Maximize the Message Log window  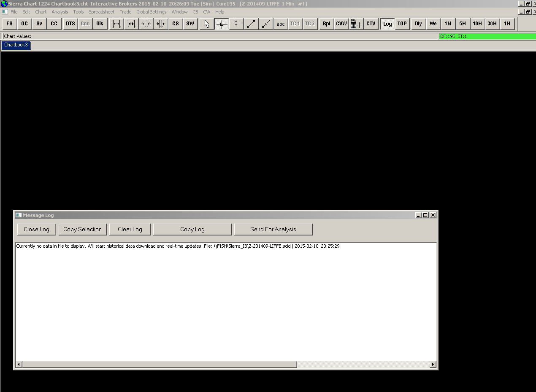(x=425, y=215)
